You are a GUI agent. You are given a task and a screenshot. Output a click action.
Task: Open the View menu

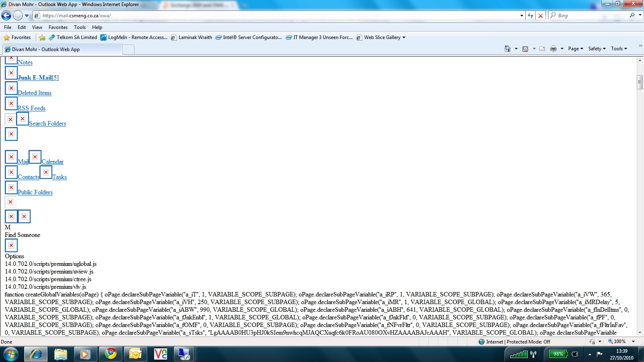coord(37,27)
